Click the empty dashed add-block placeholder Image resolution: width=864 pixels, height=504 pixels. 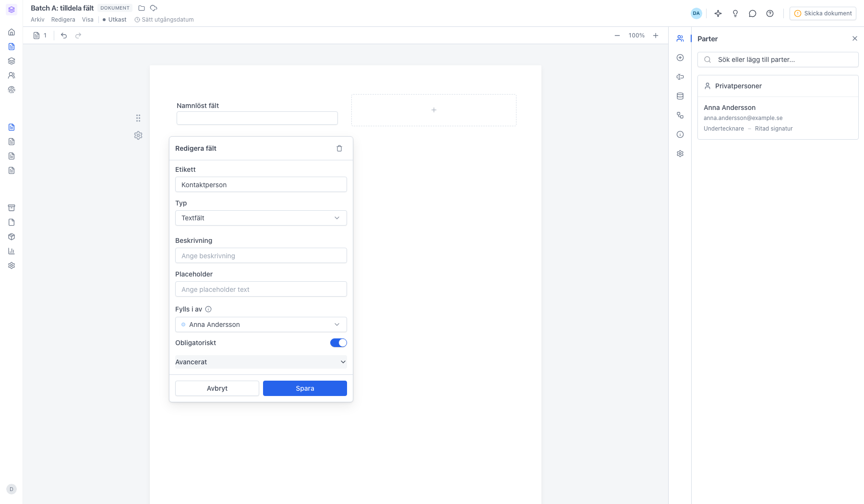click(x=434, y=110)
